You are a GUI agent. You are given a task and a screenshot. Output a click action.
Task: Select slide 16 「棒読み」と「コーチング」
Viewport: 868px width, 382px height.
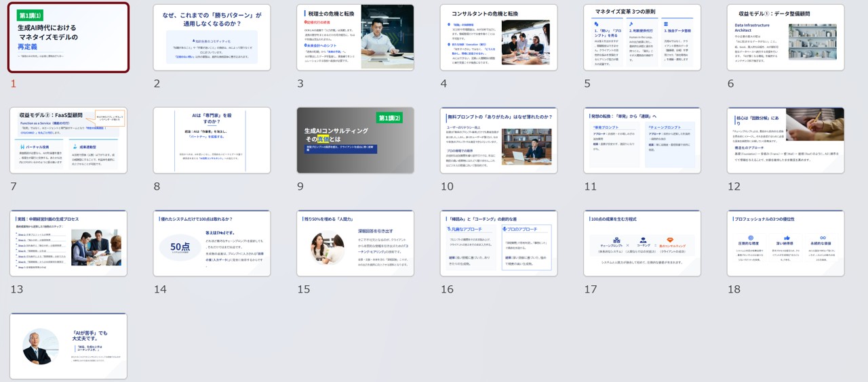(498, 243)
